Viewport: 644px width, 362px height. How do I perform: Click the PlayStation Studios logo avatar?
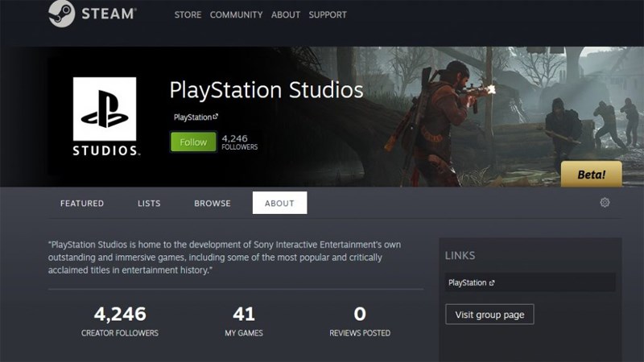[x=105, y=117]
